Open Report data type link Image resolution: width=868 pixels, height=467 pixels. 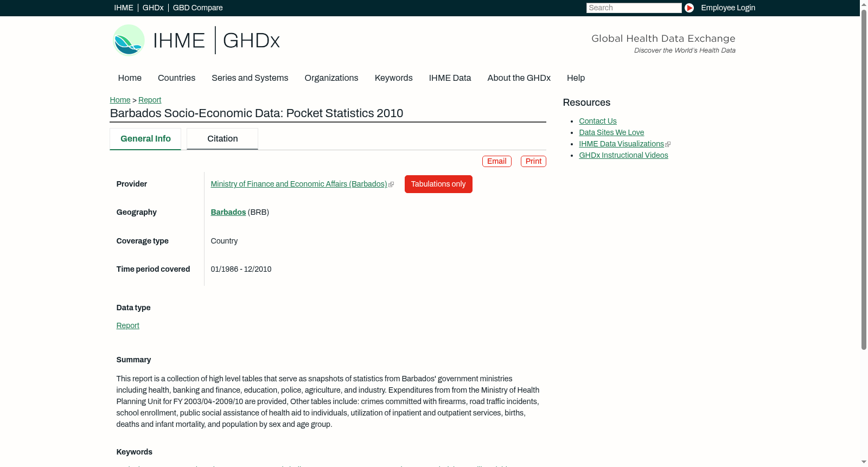[x=128, y=326]
